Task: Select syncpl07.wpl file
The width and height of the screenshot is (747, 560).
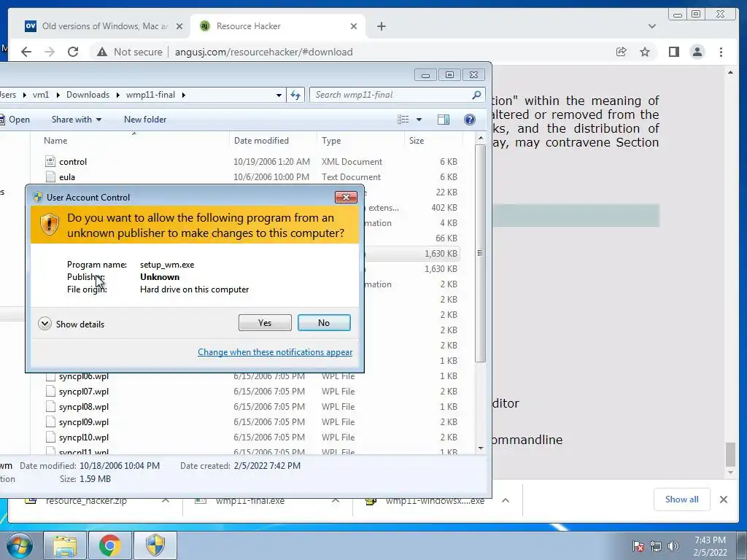Action: [x=84, y=392]
